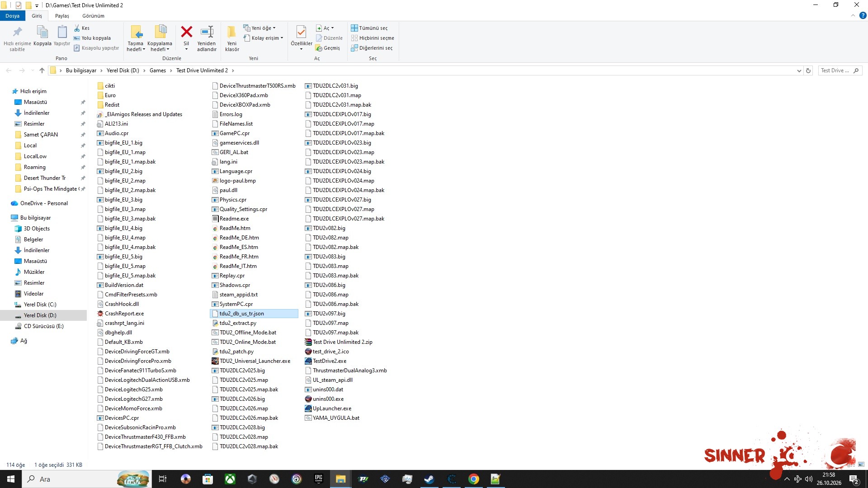Open Google Chrome from the taskbar

(473, 479)
